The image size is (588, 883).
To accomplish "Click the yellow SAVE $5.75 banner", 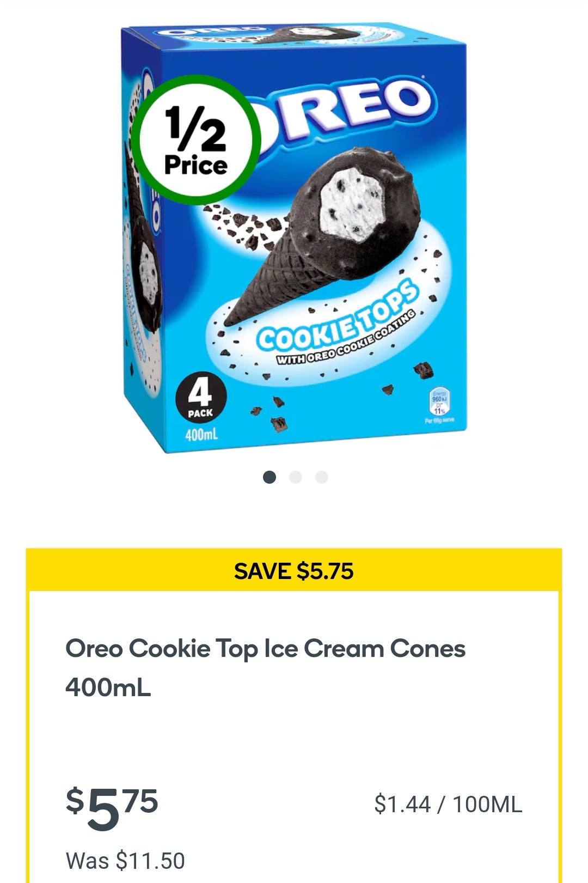I will click(x=294, y=570).
